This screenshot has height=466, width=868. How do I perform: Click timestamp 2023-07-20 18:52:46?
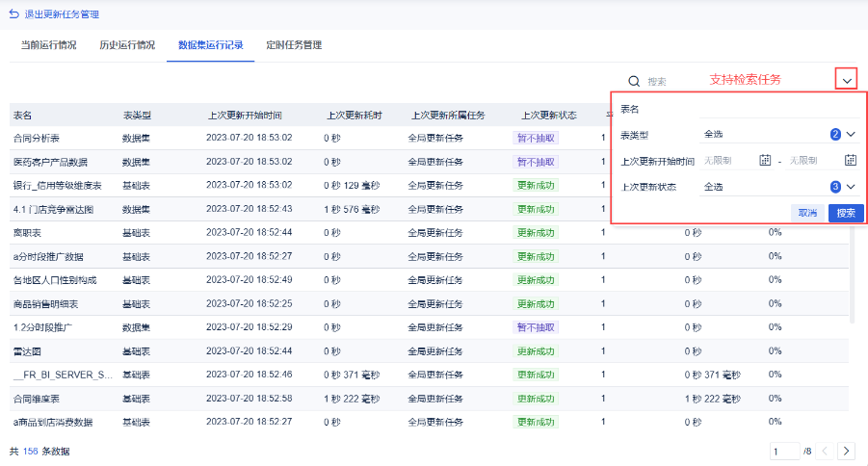point(250,375)
